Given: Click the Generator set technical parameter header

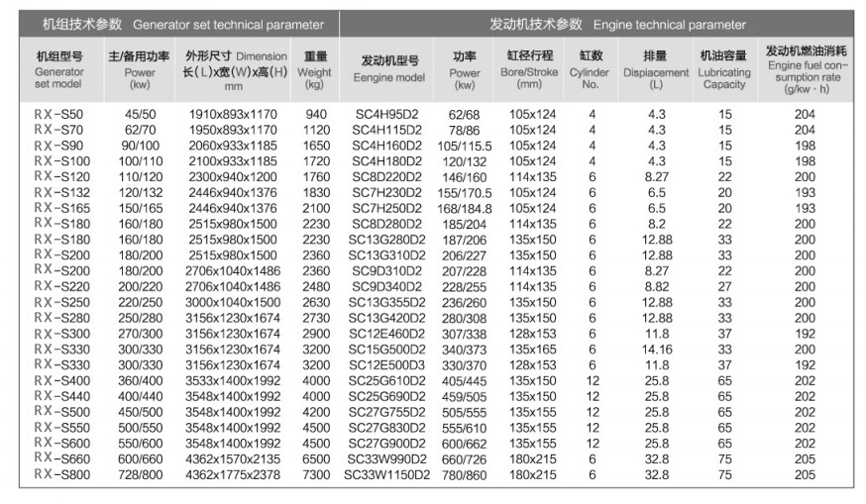Looking at the screenshot, I should click(x=182, y=25).
